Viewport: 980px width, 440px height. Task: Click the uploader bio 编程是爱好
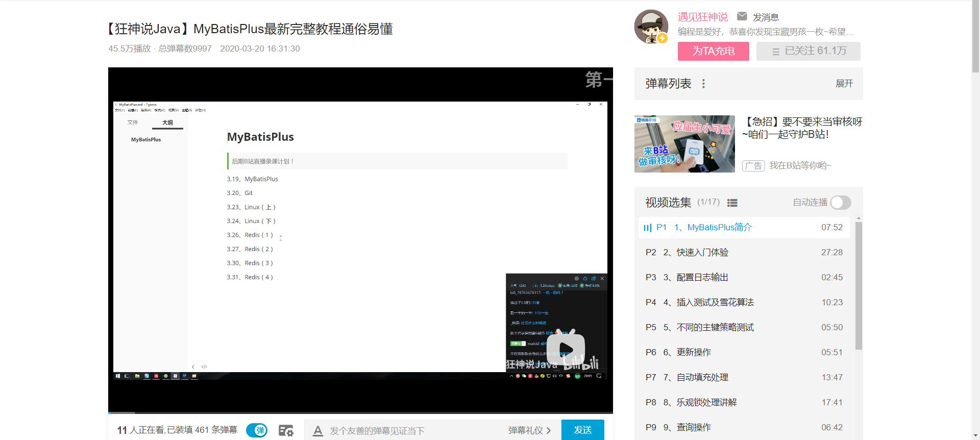tap(766, 32)
